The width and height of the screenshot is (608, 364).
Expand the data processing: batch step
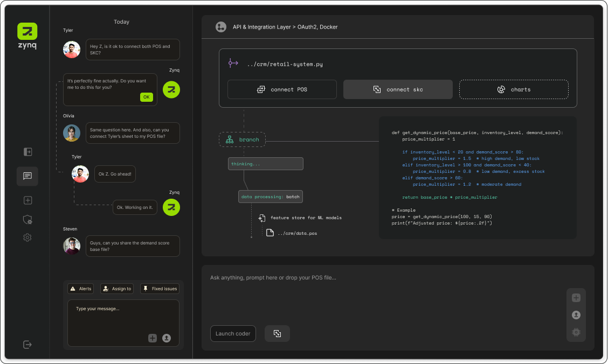[270, 196]
